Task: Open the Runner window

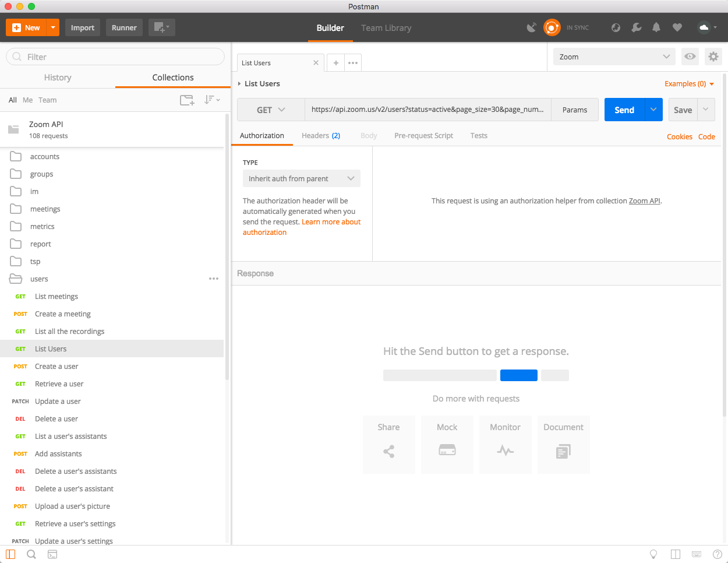Action: click(123, 27)
